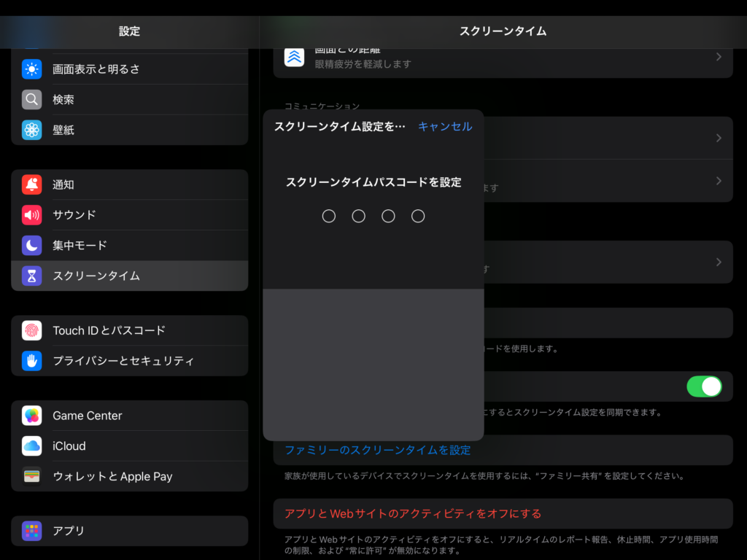Viewport: 747px width, 560px height.
Task: Tap the プライバシーとセキュリティ hand icon
Action: click(x=31, y=361)
